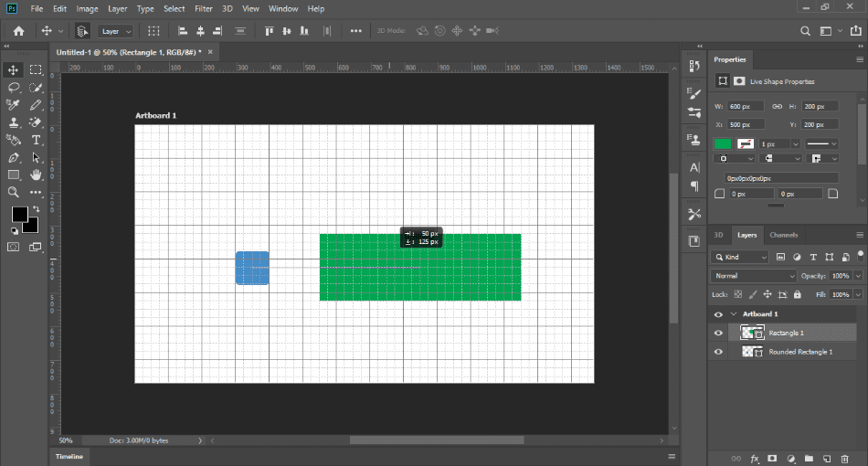Click the delete layer trash icon
Viewport: 868px width, 466px height.
point(845,459)
